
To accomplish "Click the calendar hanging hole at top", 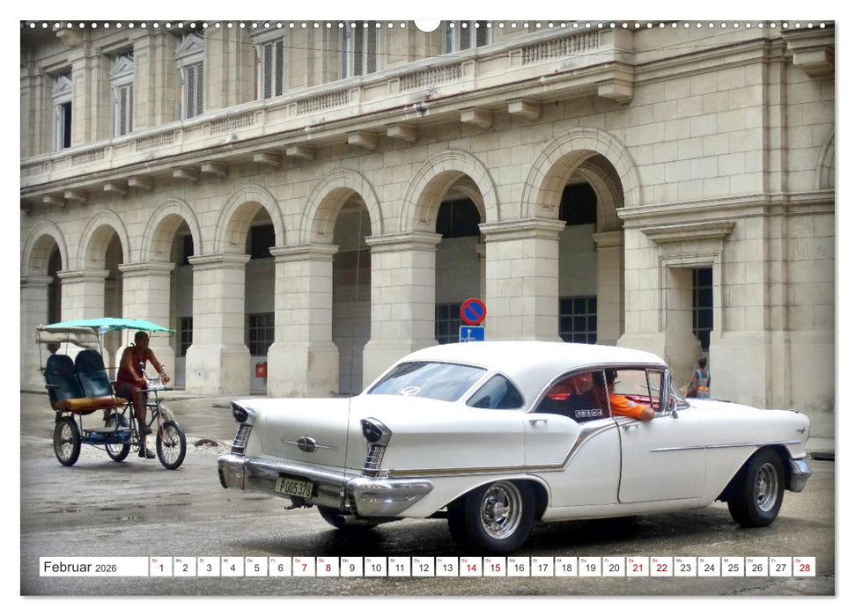I will click(x=427, y=24).
